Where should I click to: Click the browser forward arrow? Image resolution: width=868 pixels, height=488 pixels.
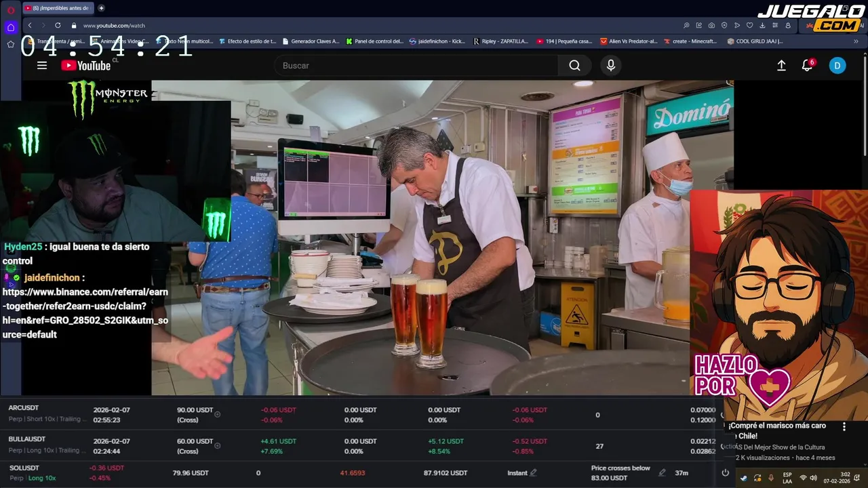pyautogui.click(x=43, y=25)
